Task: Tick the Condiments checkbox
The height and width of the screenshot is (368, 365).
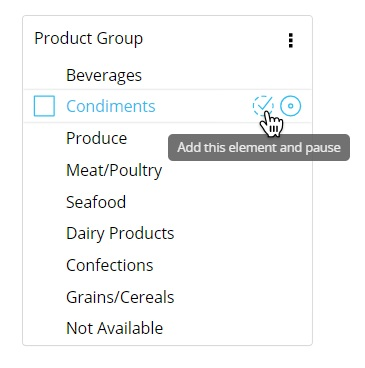Action: [x=44, y=106]
